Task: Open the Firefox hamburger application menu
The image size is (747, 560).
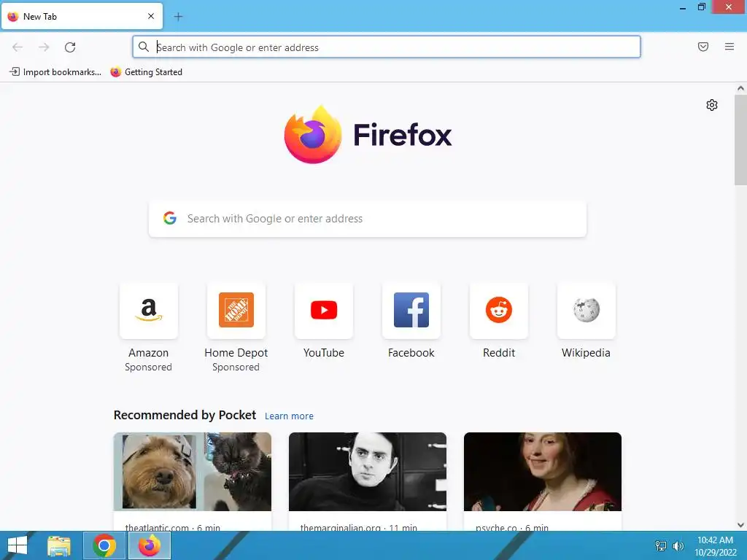Action: (729, 47)
